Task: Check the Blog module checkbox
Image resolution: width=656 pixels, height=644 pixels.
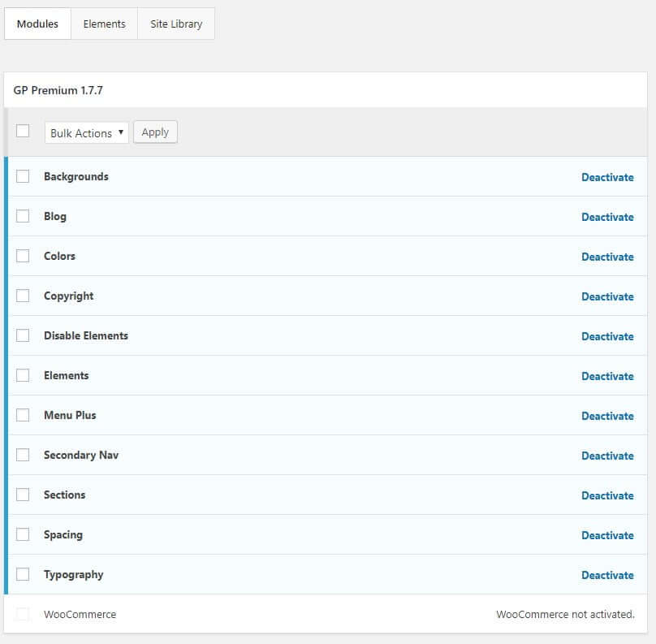Action: point(23,216)
